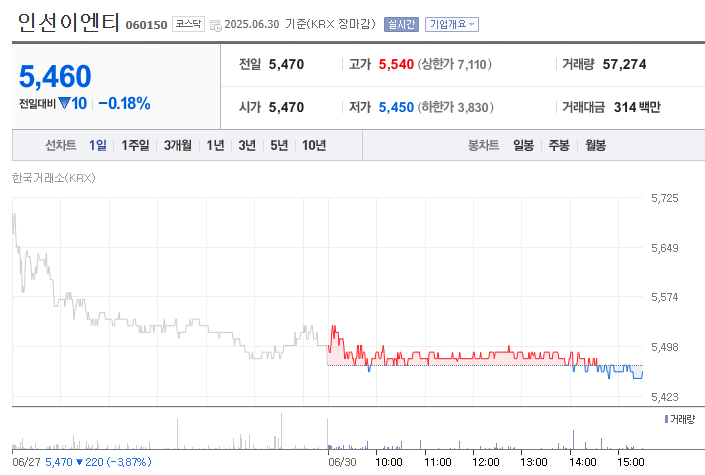This screenshot has width=705, height=475.
Task: Click the 고가 value 5,540
Action: click(396, 64)
